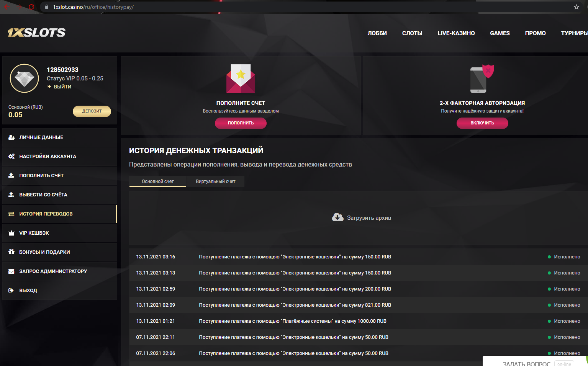Open the ИСТОРИЯ ПЕРЕВОДОВ sidebar section

coord(60,214)
